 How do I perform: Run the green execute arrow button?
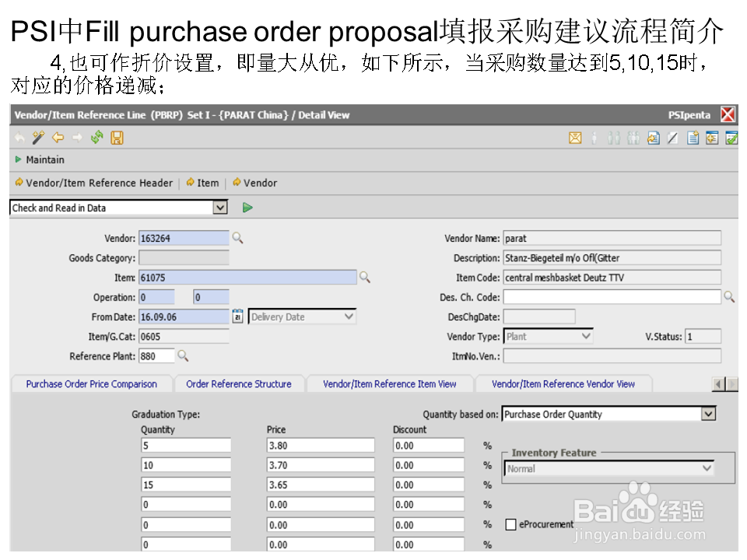pos(247,208)
